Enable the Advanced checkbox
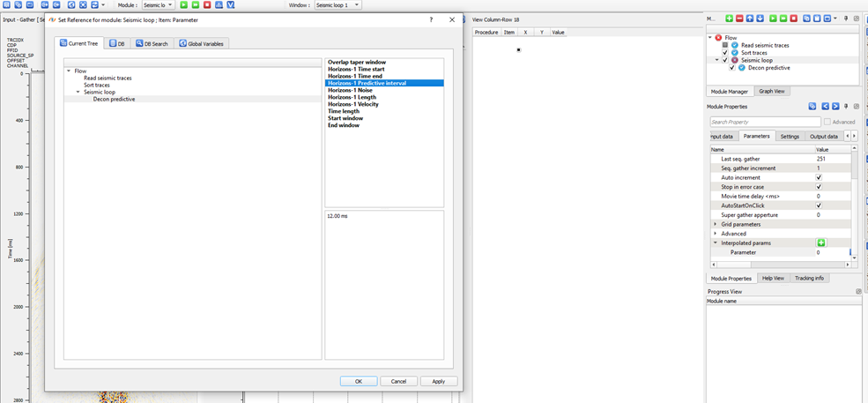868x403 pixels. tap(827, 122)
